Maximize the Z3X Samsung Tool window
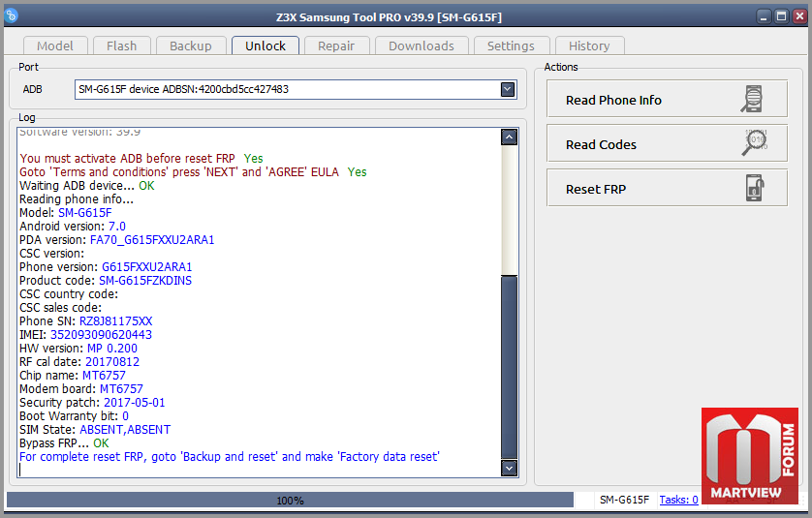 click(781, 16)
